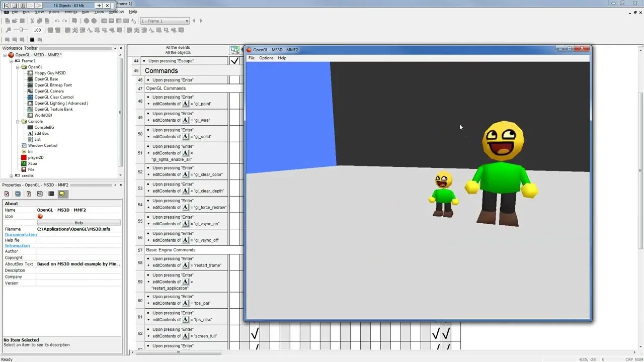
Task: Collapse the OpenGL folder expander
Action: click(18, 67)
